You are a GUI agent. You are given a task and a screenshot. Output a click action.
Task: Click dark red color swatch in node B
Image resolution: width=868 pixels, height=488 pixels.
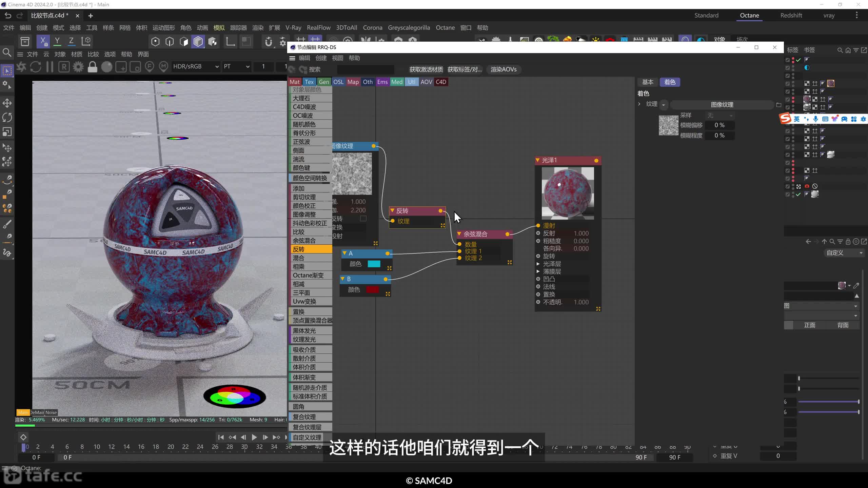click(x=372, y=290)
